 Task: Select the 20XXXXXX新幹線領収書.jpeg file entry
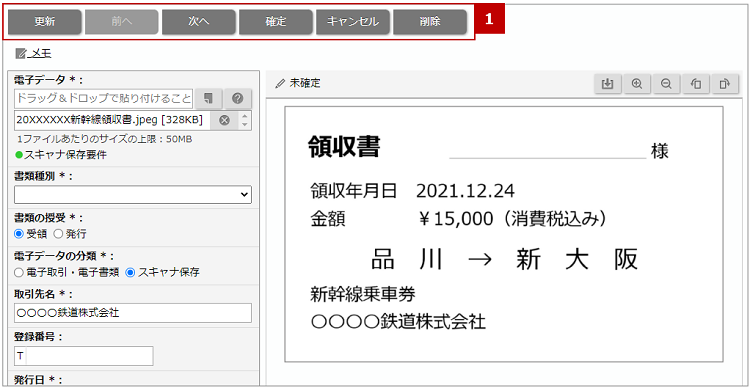pyautogui.click(x=110, y=121)
